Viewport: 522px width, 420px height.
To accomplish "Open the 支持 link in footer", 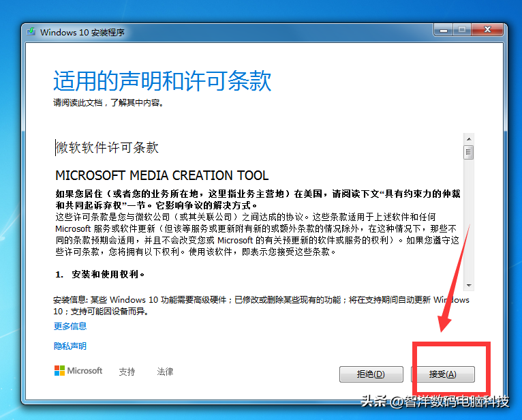I will 127,372.
